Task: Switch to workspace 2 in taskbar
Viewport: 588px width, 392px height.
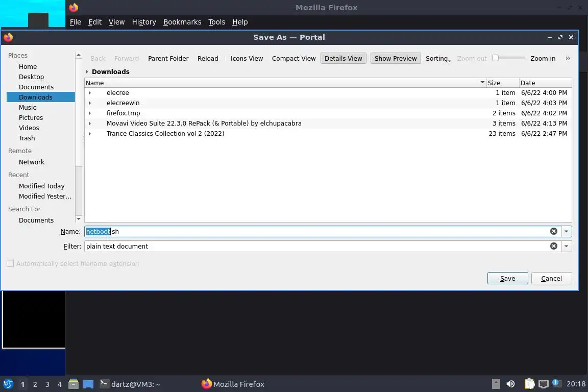Action: (x=35, y=384)
